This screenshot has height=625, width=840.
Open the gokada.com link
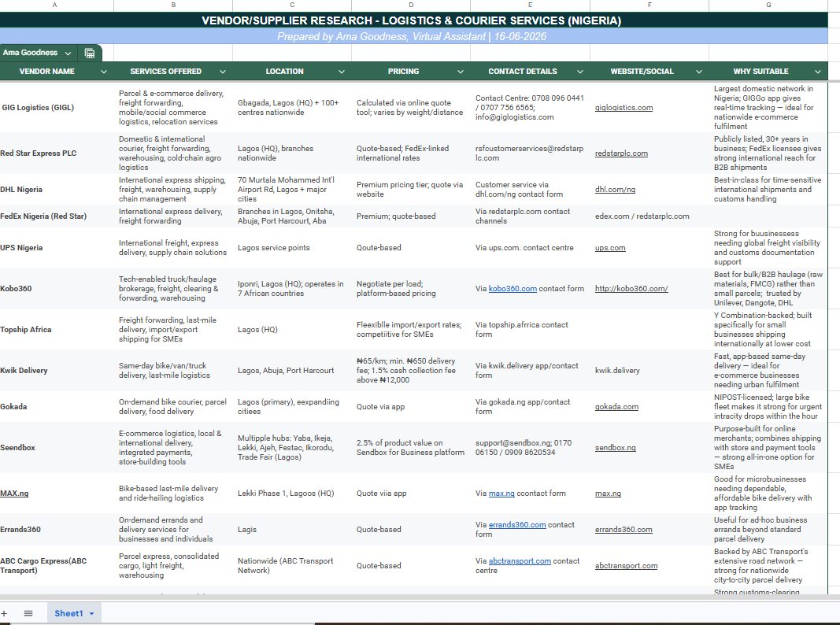pyautogui.click(x=616, y=407)
